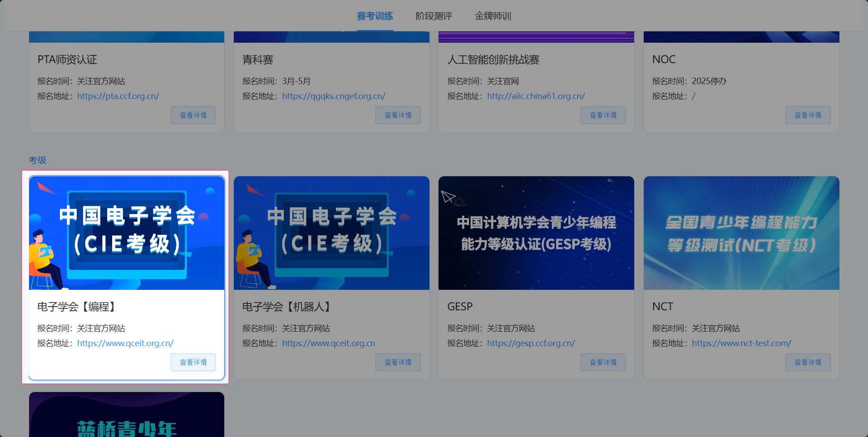The height and width of the screenshot is (437, 868).
Task: Click the 报名时间 line on PTA师资认证 card
Action: [81, 81]
